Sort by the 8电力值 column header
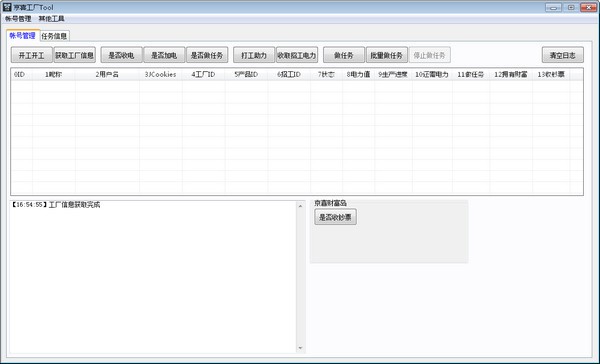This screenshot has height=364, width=600. pos(359,74)
